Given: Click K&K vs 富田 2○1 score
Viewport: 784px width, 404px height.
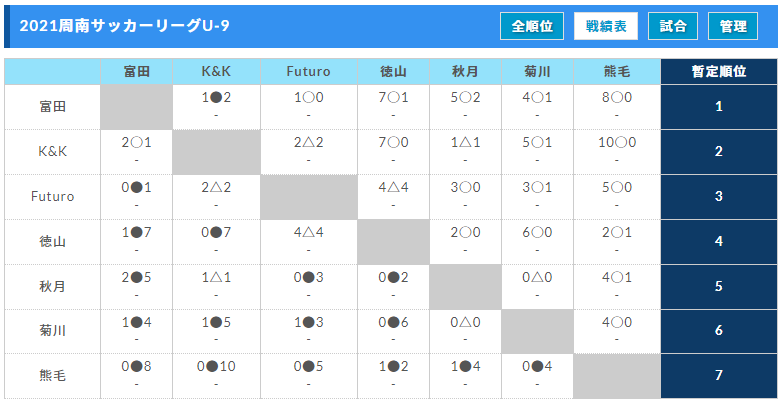Looking at the screenshot, I should 136,142.
